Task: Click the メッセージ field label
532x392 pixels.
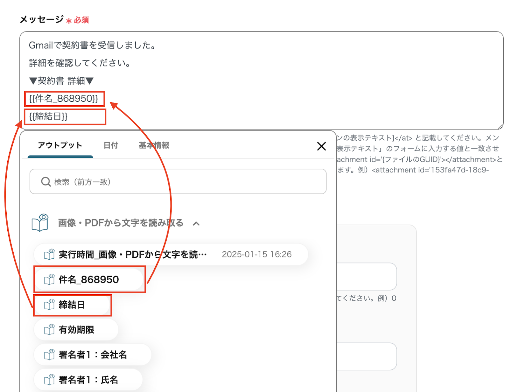Action: click(42, 20)
